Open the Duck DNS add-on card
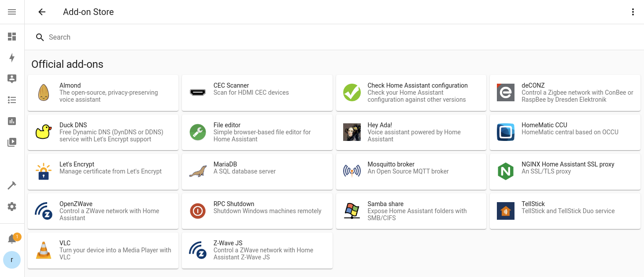Viewport: 644px width, 277px height. point(103,132)
